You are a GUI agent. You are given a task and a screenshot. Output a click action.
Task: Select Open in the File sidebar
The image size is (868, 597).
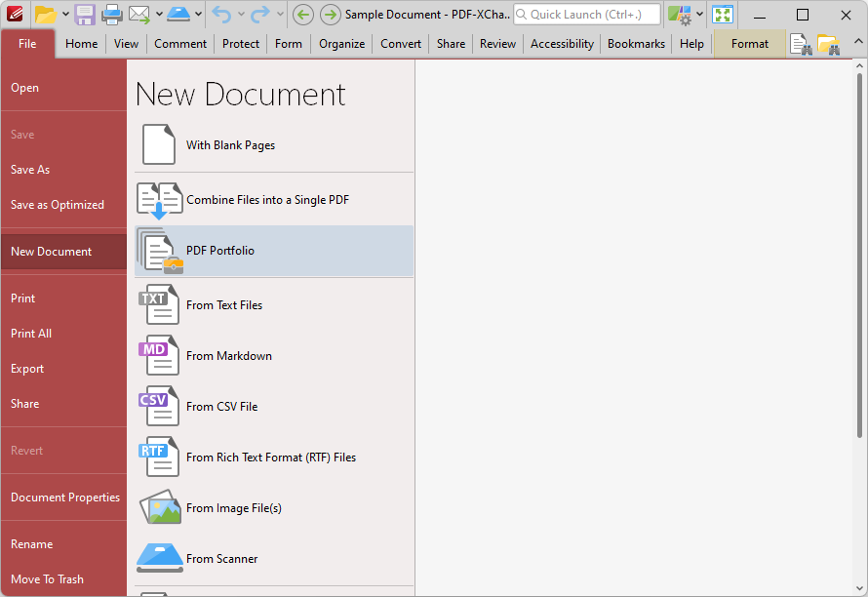click(x=63, y=88)
